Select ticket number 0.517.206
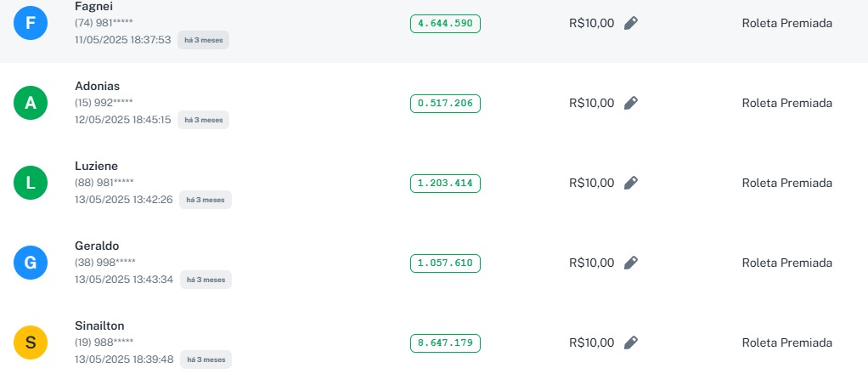Image resolution: width=868 pixels, height=385 pixels. click(x=445, y=104)
